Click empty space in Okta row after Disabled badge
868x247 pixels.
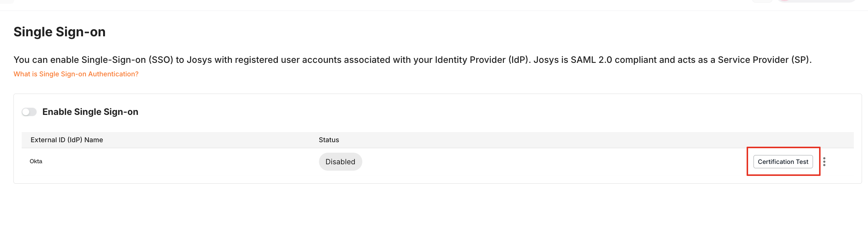(x=542, y=162)
